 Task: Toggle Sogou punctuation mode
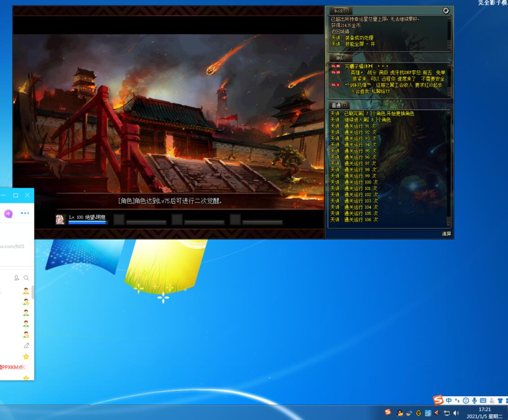coord(457,400)
